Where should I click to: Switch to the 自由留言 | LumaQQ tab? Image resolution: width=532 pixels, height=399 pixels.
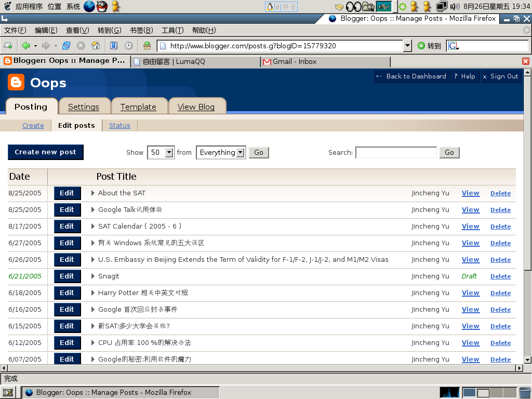tap(195, 61)
